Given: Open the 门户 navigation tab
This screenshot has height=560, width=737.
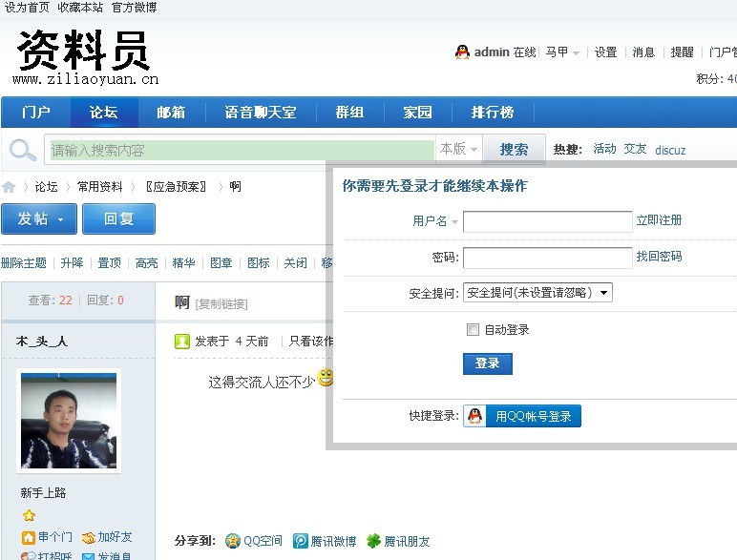Looking at the screenshot, I should (36, 113).
